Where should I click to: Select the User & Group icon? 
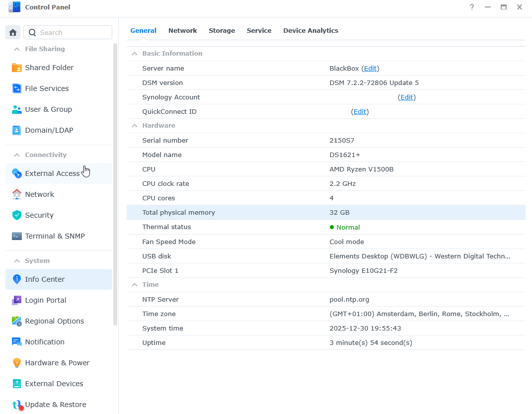tap(16, 109)
